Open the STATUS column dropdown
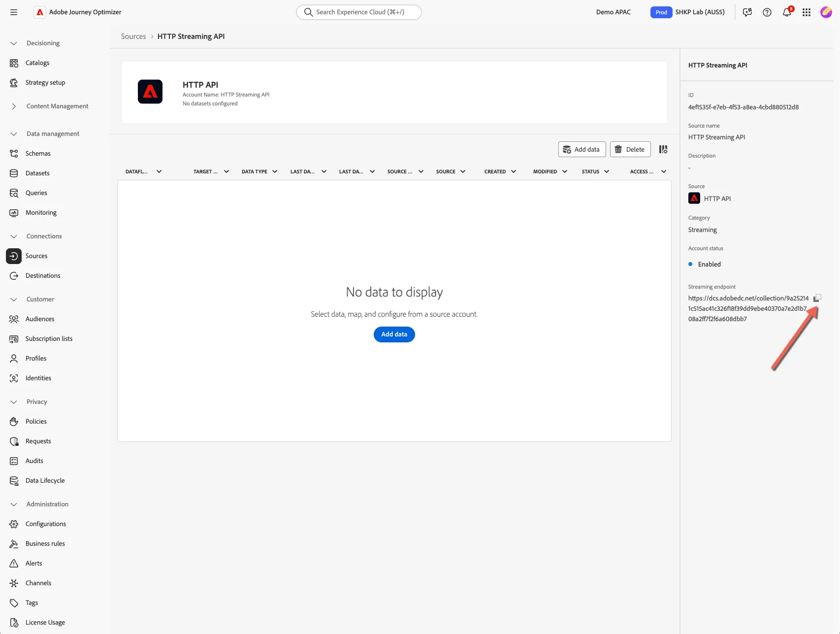This screenshot has width=840, height=634. 607,171
